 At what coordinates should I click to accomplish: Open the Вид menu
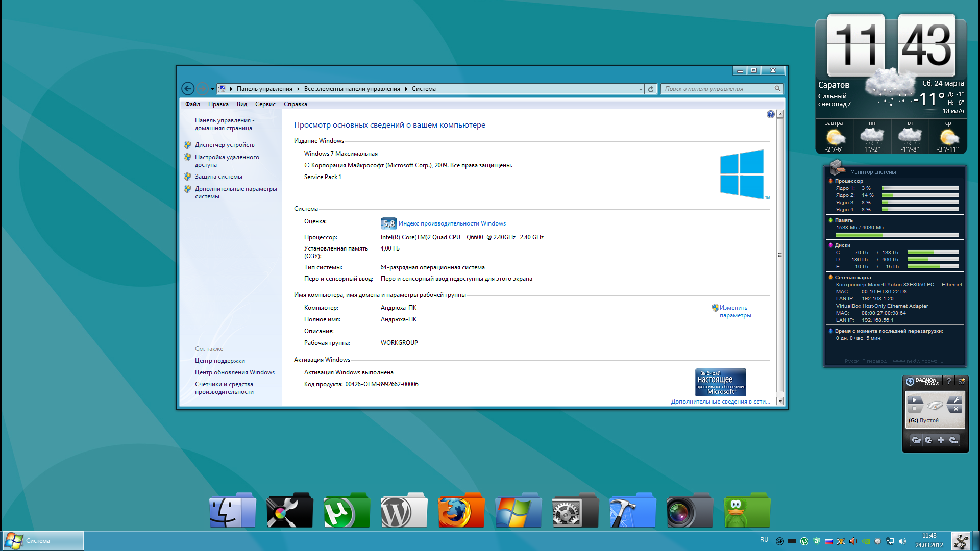tap(241, 104)
